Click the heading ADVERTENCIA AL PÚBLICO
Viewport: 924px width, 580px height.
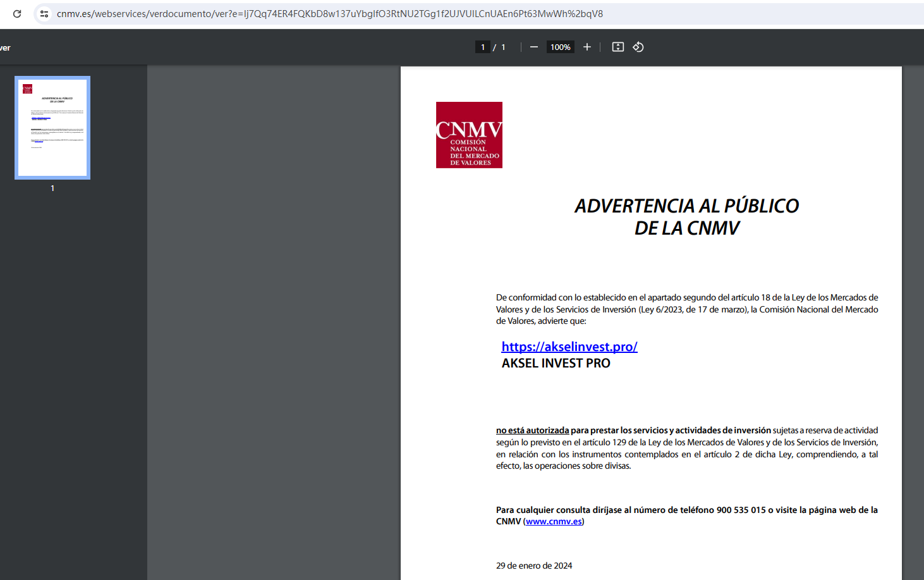[x=687, y=206]
